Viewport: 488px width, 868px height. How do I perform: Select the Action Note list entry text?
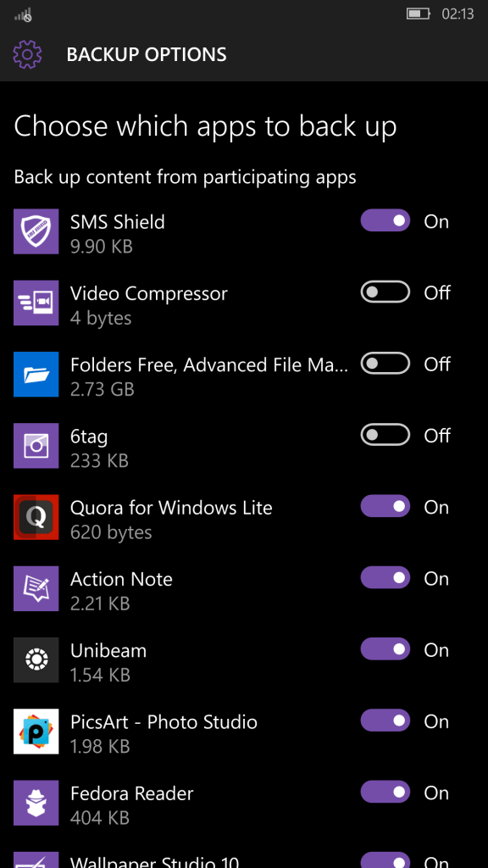(121, 579)
